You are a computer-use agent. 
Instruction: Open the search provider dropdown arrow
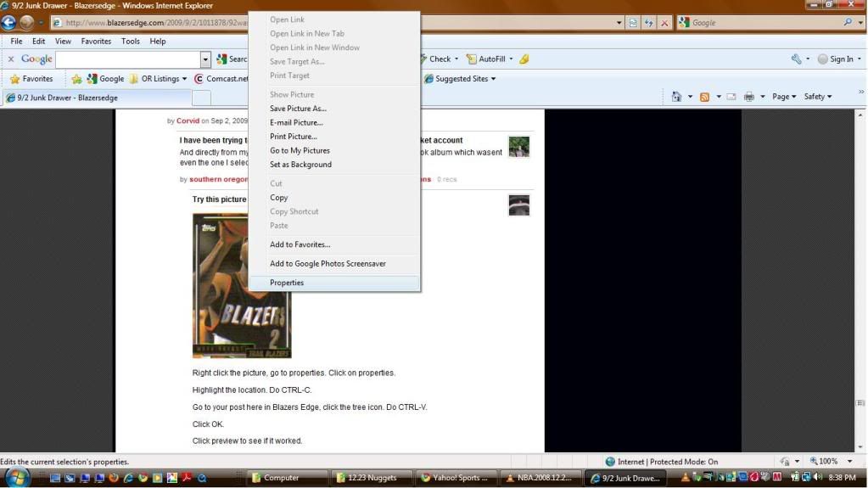(860, 23)
